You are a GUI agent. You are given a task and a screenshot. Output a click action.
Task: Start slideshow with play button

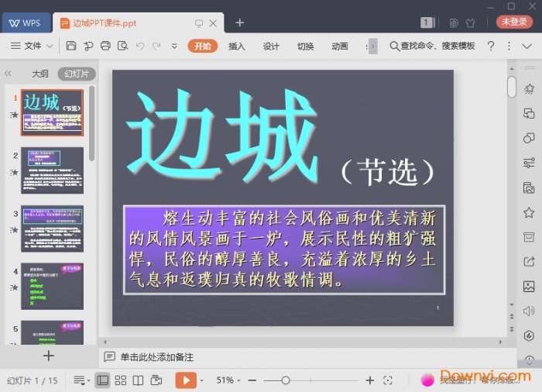(186, 380)
